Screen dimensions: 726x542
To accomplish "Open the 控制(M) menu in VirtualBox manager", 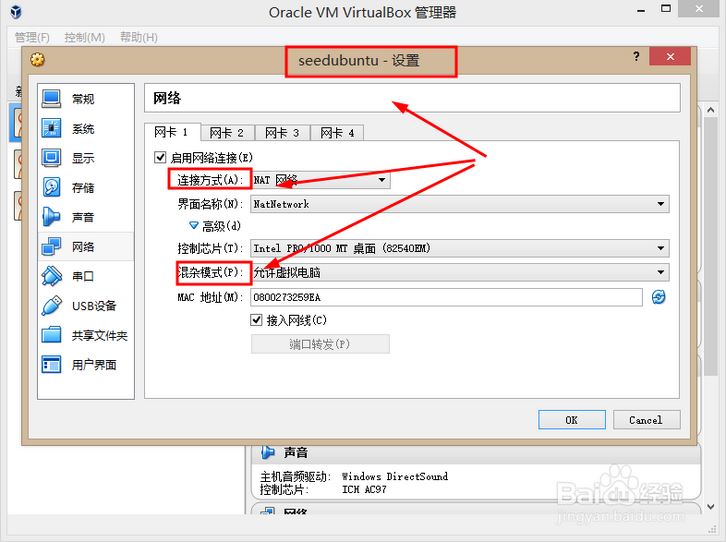I will pos(85,37).
